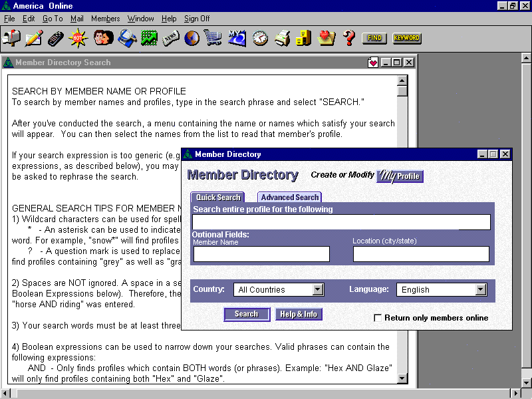Click the clock Online Clock icon
This screenshot has width=532, height=399.
click(260, 38)
